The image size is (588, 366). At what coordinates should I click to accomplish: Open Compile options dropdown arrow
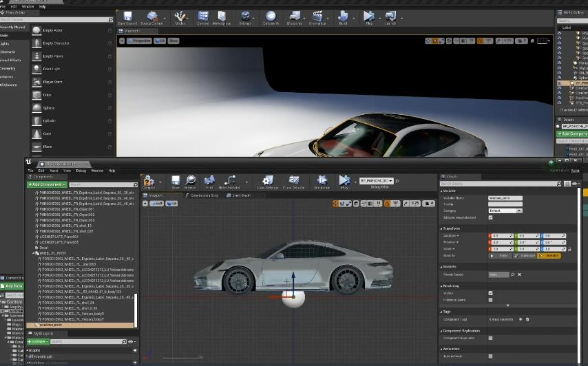pyautogui.click(x=160, y=182)
